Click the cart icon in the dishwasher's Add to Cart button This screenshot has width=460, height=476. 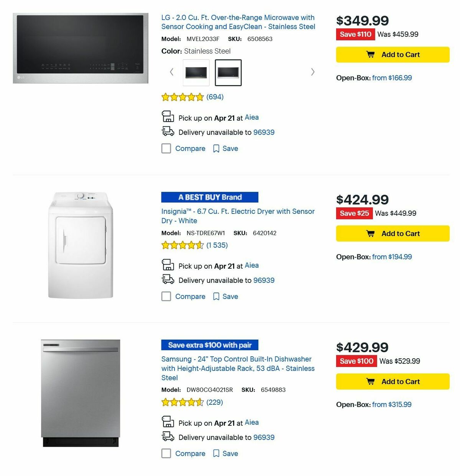pos(371,381)
